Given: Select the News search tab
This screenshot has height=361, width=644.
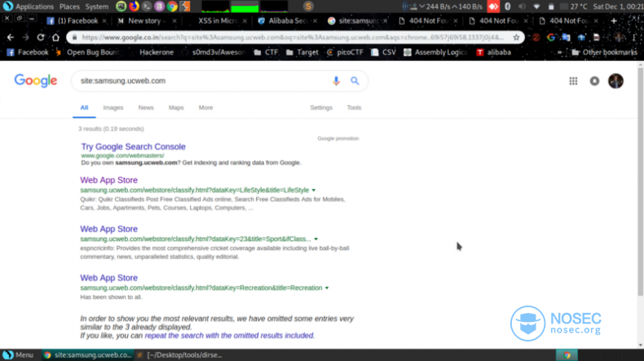Looking at the screenshot, I should [x=146, y=108].
